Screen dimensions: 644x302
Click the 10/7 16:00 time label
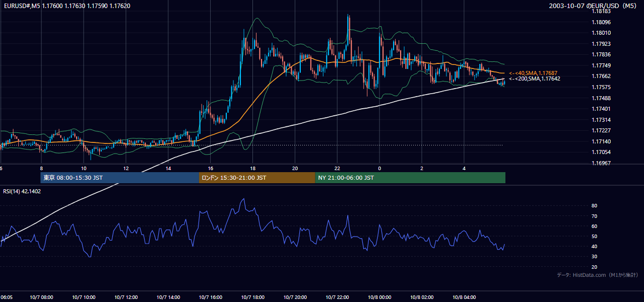[211, 297]
